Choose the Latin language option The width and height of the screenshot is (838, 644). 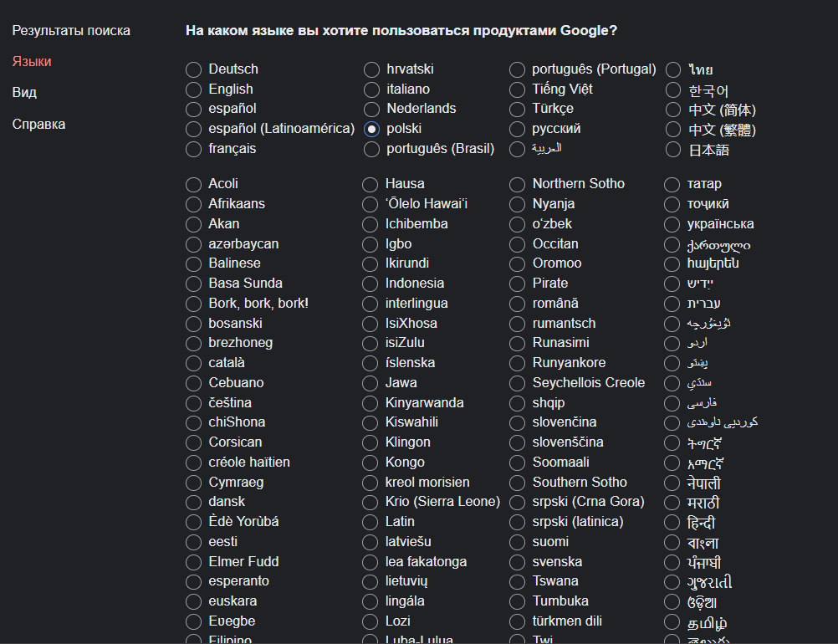[x=370, y=522]
